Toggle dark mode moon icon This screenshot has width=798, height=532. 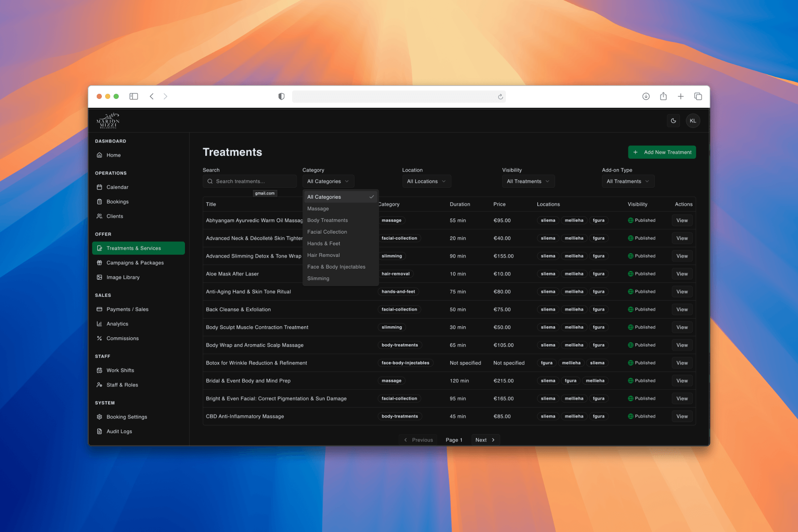point(673,121)
